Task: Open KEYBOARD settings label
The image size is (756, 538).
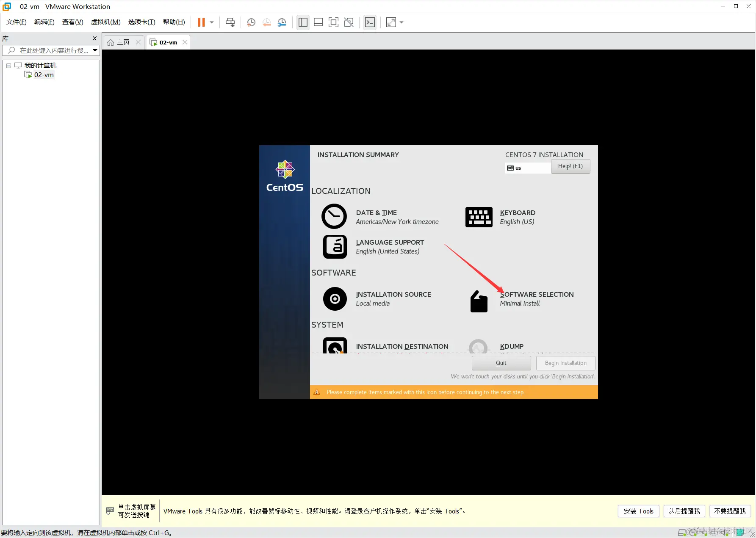Action: [518, 213]
